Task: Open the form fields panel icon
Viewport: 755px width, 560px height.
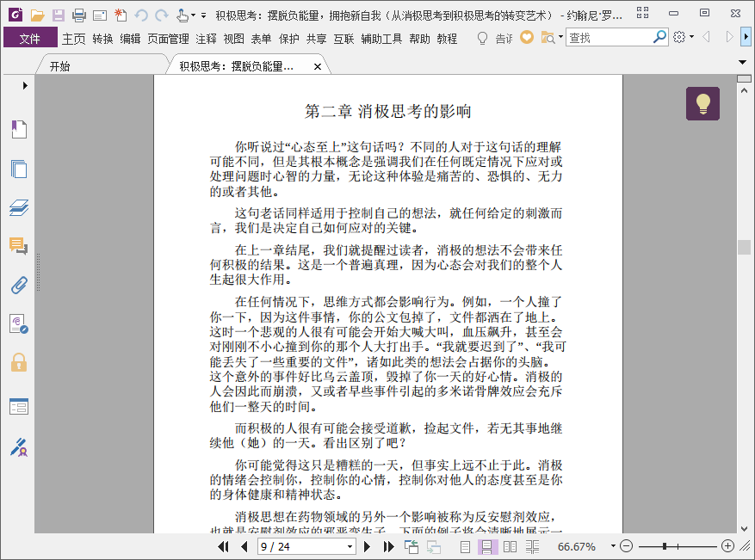Action: tap(19, 407)
